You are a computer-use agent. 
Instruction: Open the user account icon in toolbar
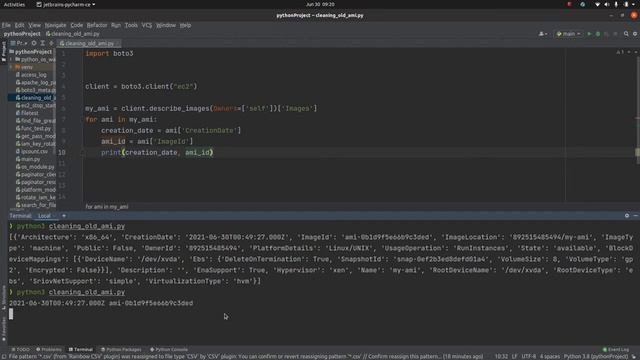pos(543,34)
